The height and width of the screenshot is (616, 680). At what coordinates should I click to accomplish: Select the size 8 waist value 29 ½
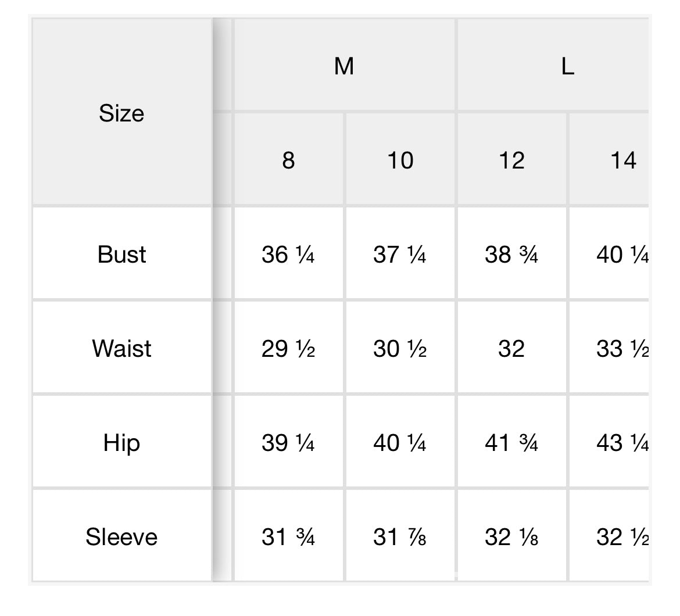point(288,348)
